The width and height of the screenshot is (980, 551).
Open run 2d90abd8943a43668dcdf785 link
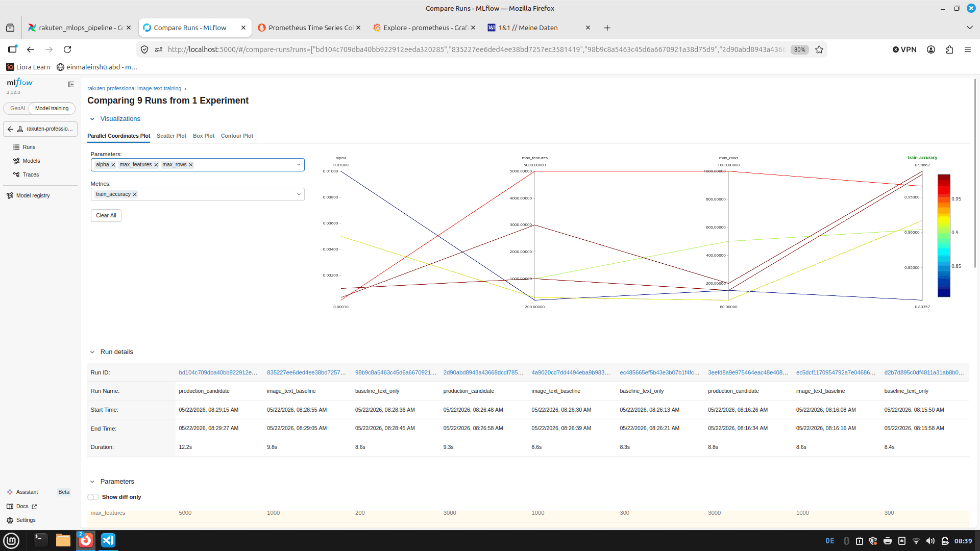click(x=483, y=372)
